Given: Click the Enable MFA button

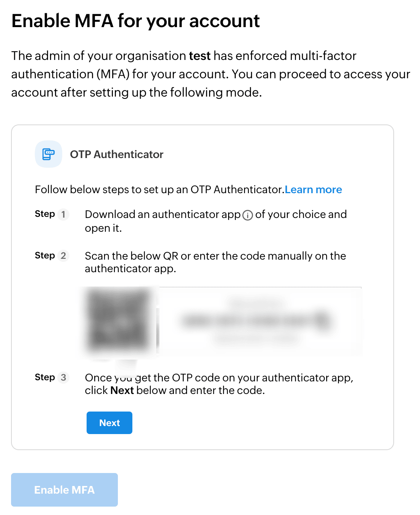Looking at the screenshot, I should (64, 490).
